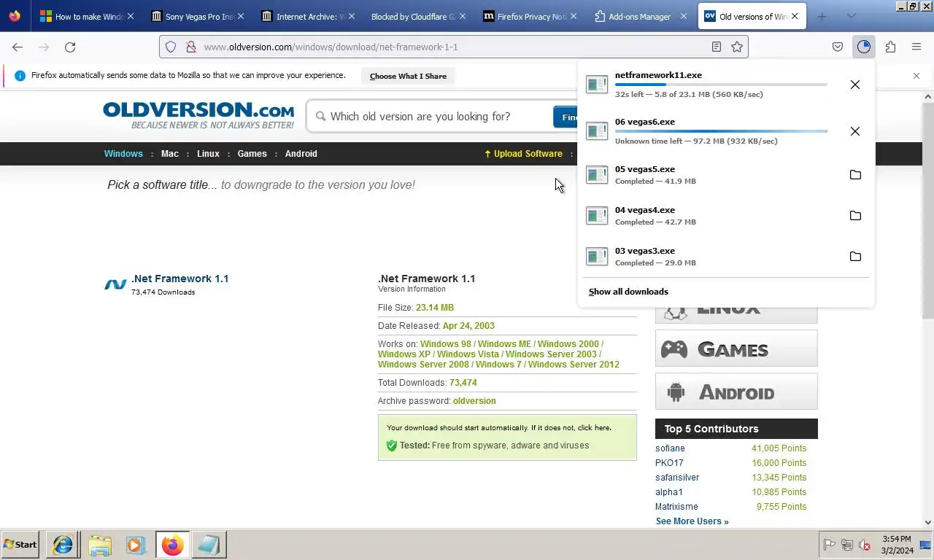Screen dimensions: 934x560
Task: Click the .Net Framework logo icon
Action: tap(115, 284)
